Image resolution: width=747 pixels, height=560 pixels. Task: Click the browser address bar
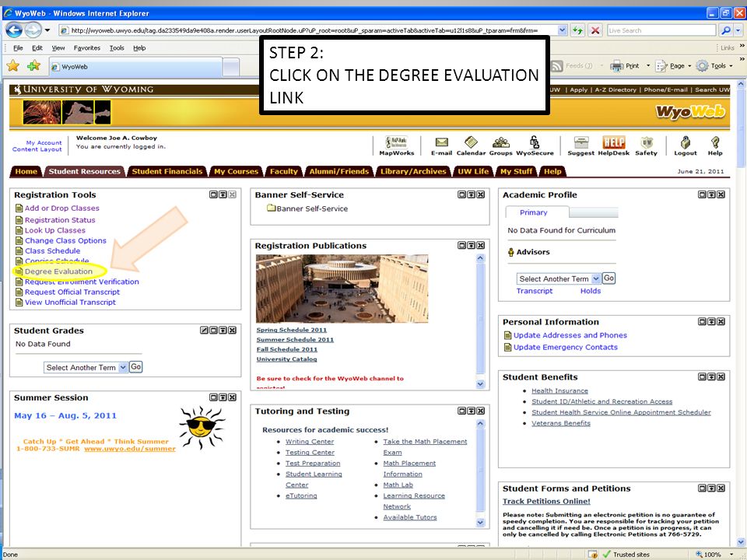[x=314, y=30]
